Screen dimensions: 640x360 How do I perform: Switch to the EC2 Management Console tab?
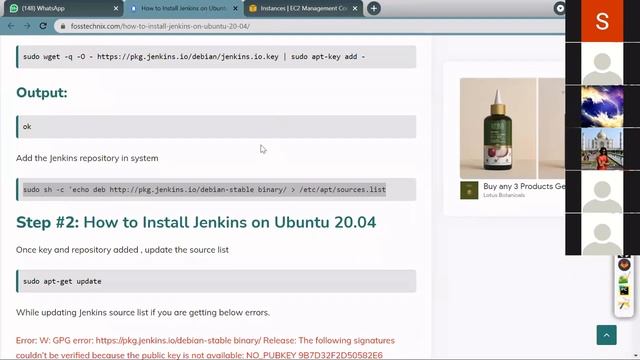point(303,8)
